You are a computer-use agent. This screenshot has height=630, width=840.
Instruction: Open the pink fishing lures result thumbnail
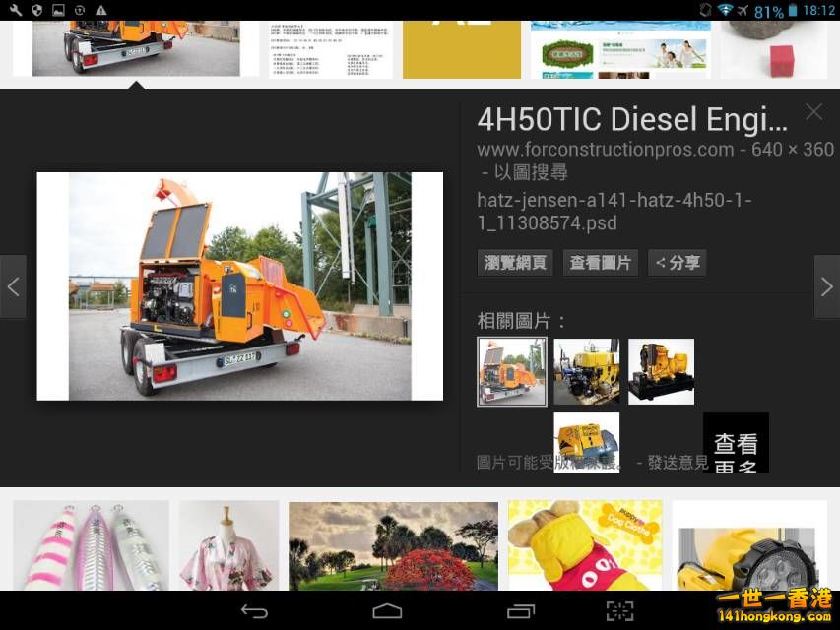click(x=91, y=545)
